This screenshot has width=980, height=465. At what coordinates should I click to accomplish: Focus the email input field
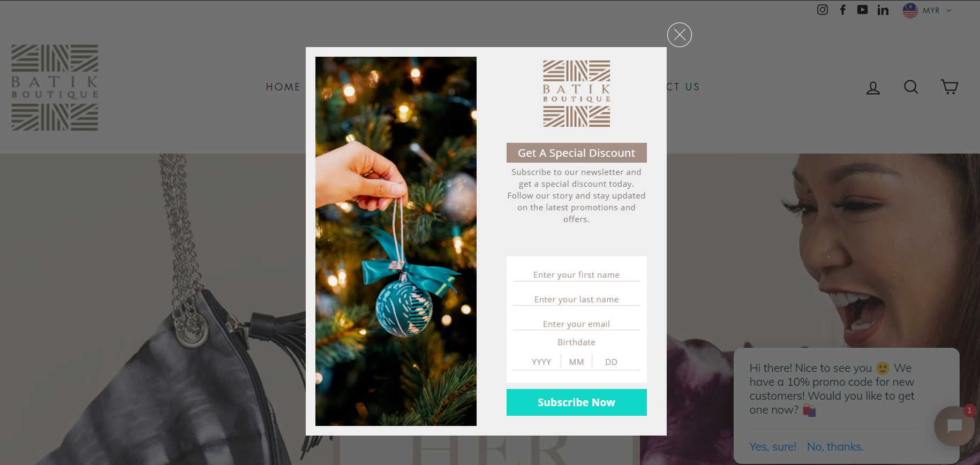tap(576, 324)
